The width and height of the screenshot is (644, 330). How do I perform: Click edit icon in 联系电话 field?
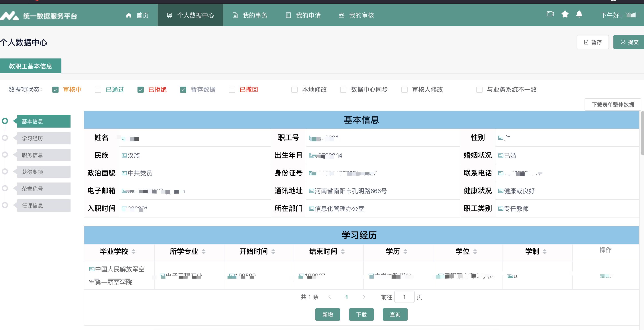pyautogui.click(x=501, y=173)
